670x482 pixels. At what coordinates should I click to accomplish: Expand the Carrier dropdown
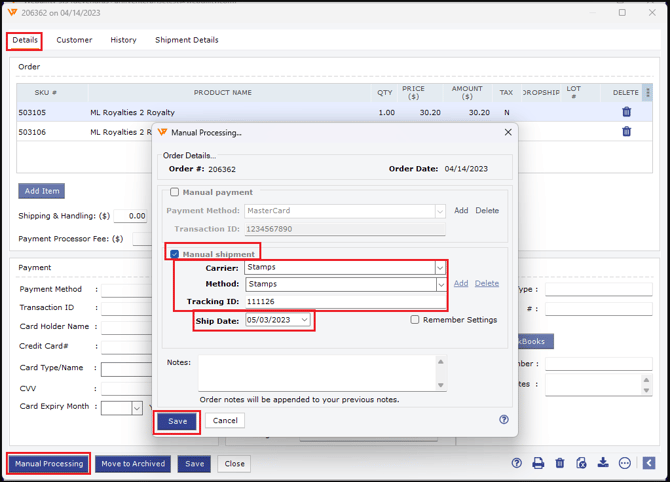(439, 268)
